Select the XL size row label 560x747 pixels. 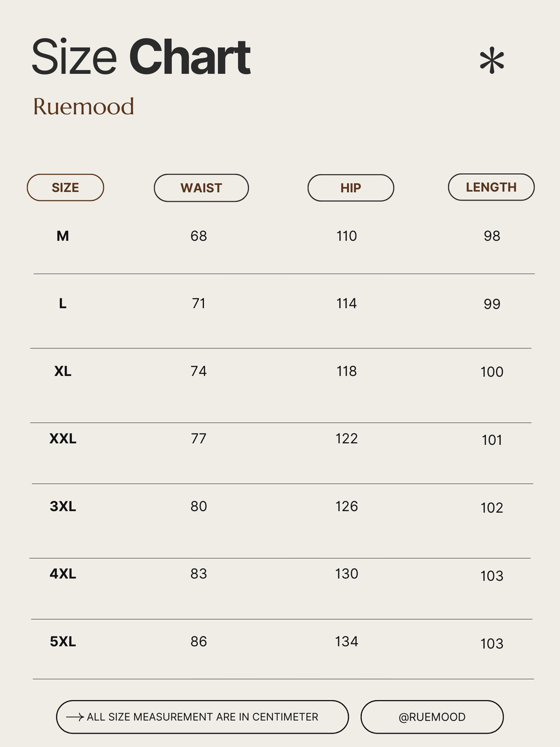pos(63,371)
